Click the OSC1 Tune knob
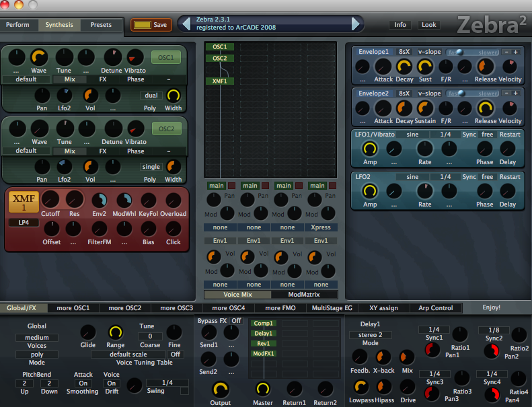 [x=64, y=57]
